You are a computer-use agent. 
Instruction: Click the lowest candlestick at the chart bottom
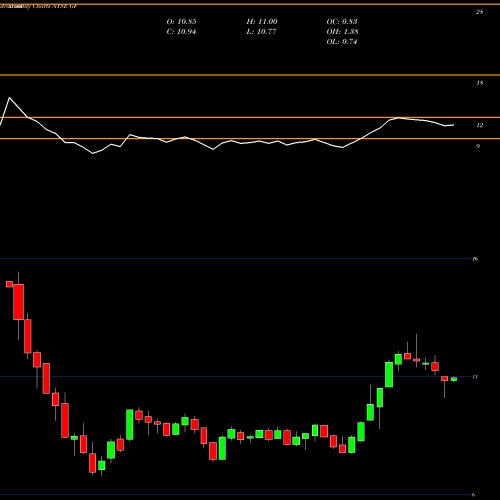click(x=92, y=463)
